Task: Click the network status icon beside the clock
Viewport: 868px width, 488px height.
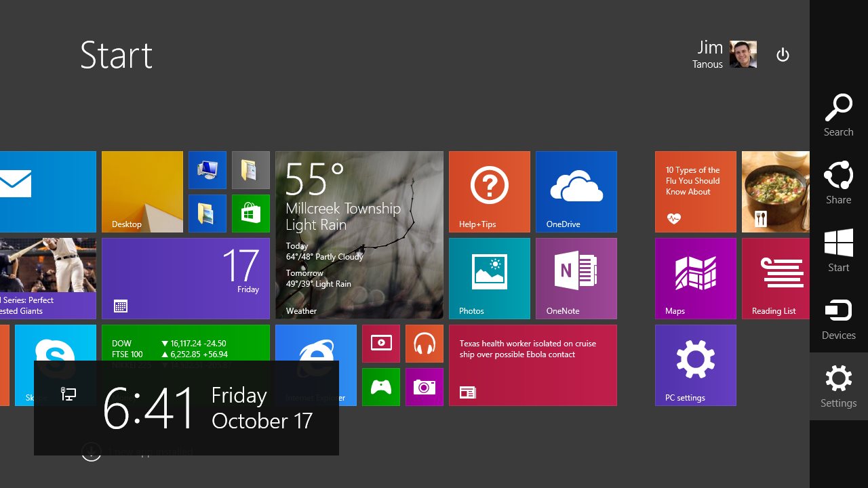Action: (x=68, y=394)
